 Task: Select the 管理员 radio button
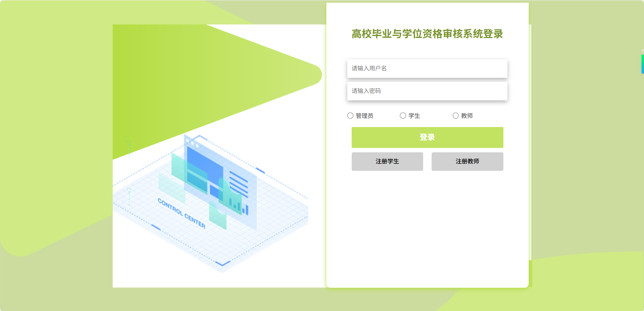350,116
